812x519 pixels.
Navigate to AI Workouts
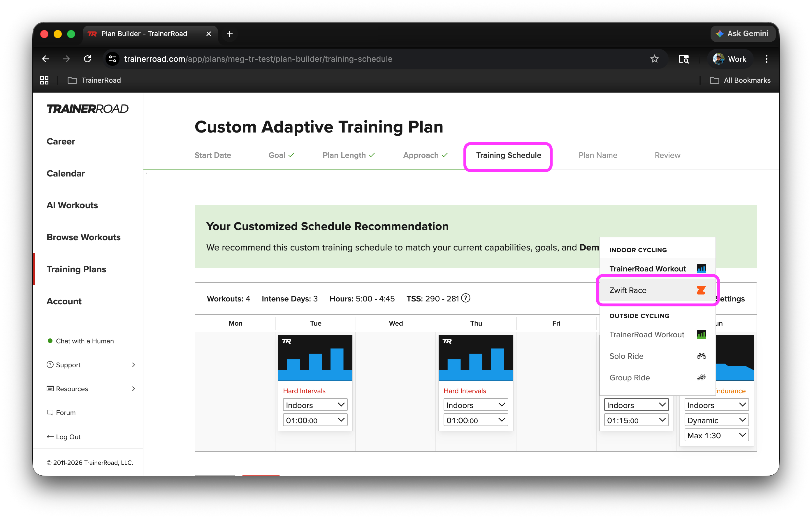click(x=72, y=205)
